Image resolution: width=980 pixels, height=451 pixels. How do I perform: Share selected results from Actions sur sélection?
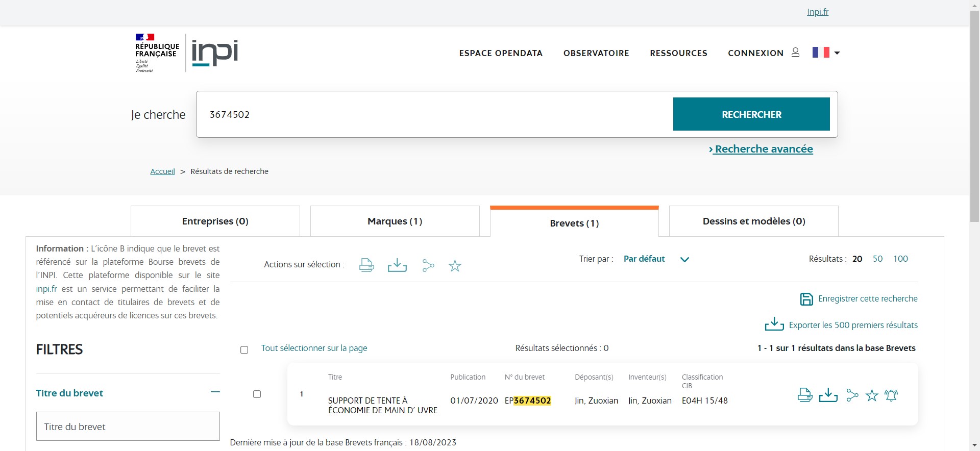[x=428, y=265]
